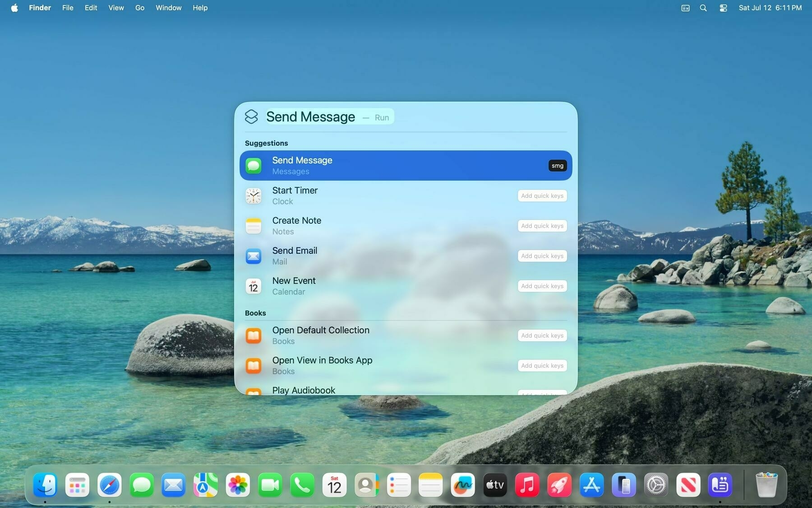Select the Send Message Messages suggestion
The height and width of the screenshot is (508, 812).
(406, 165)
